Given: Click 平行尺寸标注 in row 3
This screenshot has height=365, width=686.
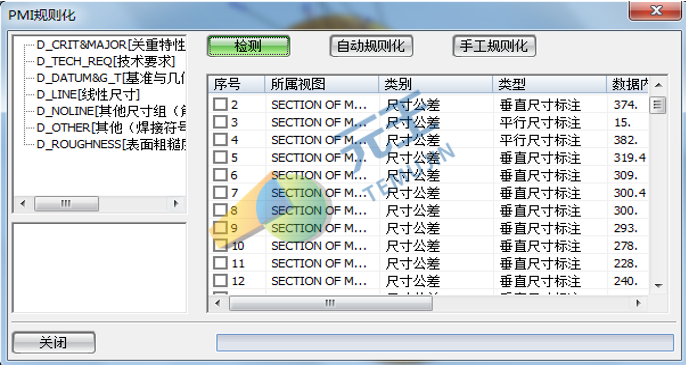Looking at the screenshot, I should coord(540,122).
